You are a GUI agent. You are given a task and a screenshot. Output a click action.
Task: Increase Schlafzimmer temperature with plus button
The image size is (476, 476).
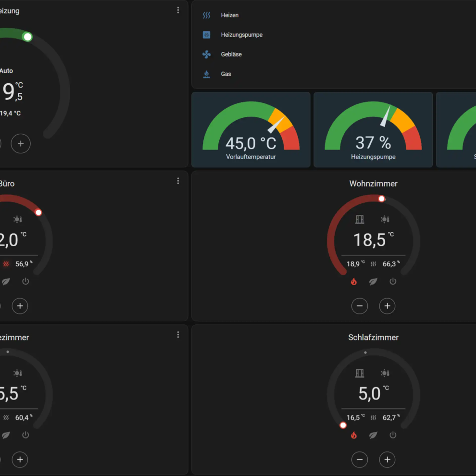coord(388,460)
